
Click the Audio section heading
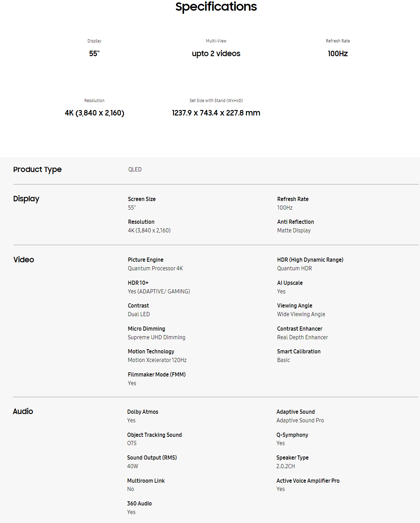pos(23,411)
